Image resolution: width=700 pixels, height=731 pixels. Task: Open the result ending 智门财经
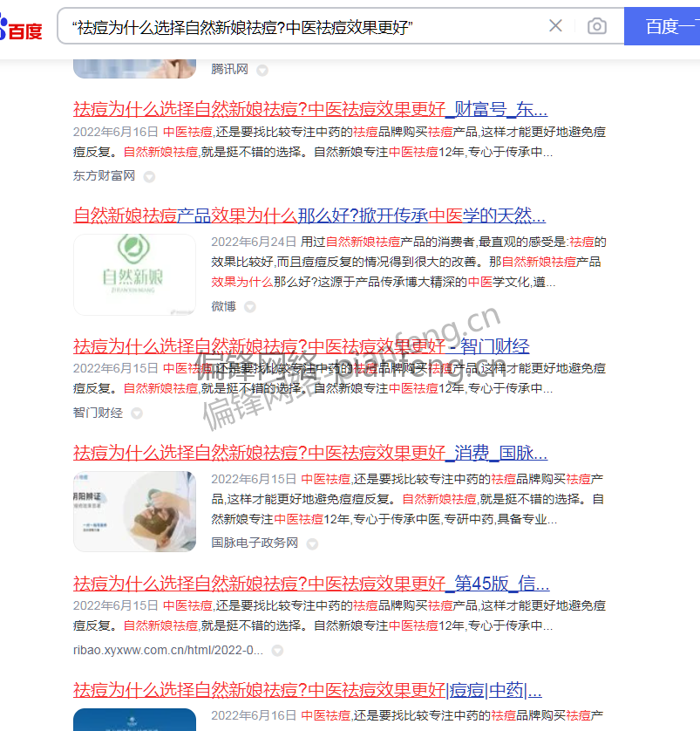302,346
